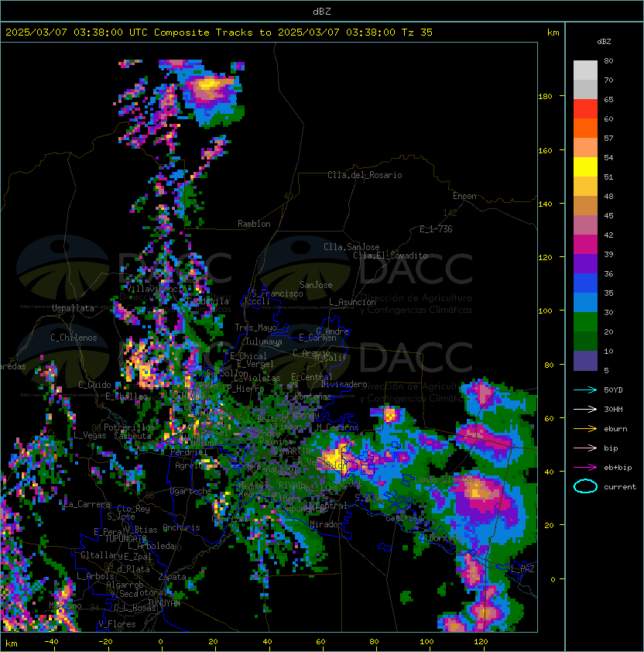Click the C_Guido map label
The height and width of the screenshot is (652, 644).
(94, 385)
